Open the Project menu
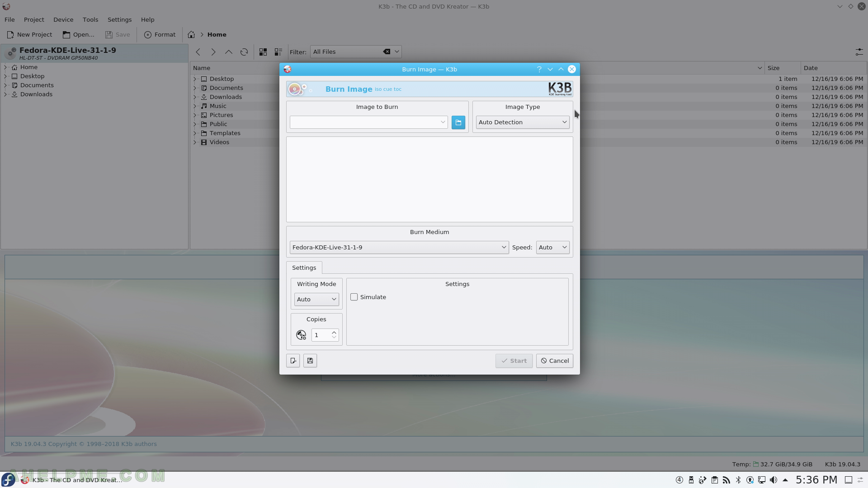Image resolution: width=868 pixels, height=488 pixels. (x=34, y=19)
